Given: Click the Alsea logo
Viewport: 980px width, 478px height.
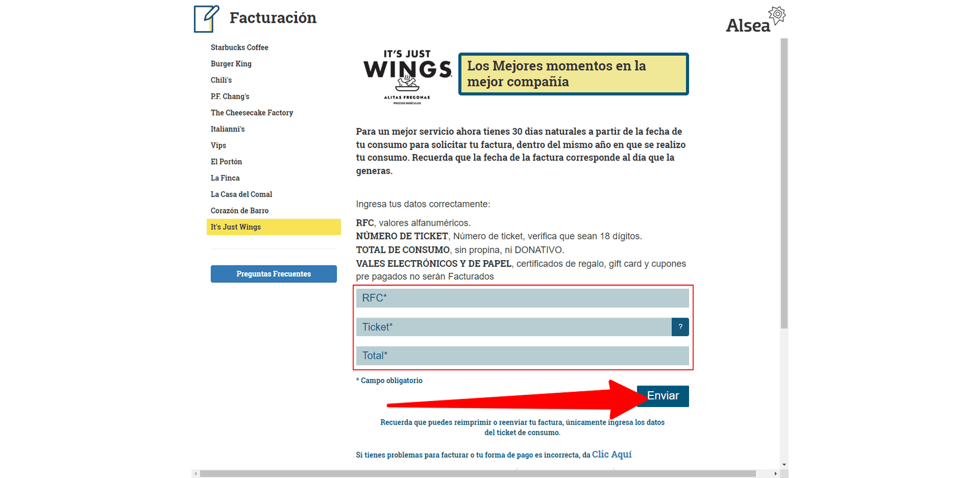Looking at the screenshot, I should pos(755,20).
